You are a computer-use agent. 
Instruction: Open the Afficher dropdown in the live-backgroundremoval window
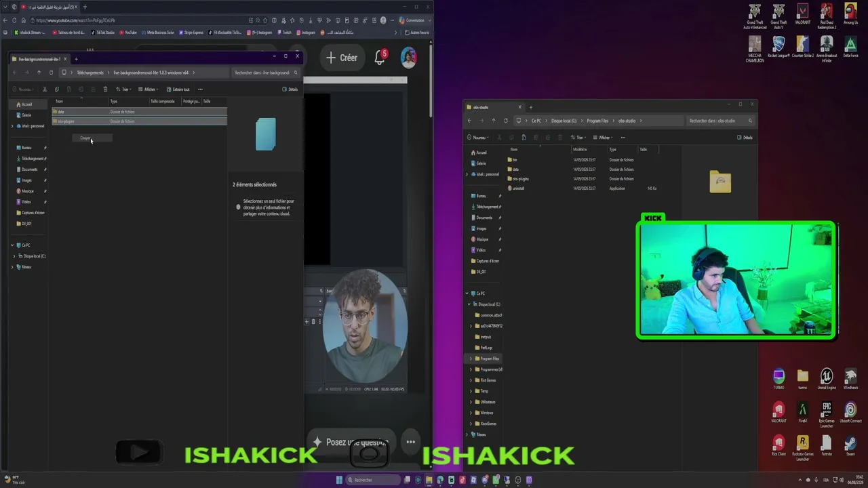(148, 89)
